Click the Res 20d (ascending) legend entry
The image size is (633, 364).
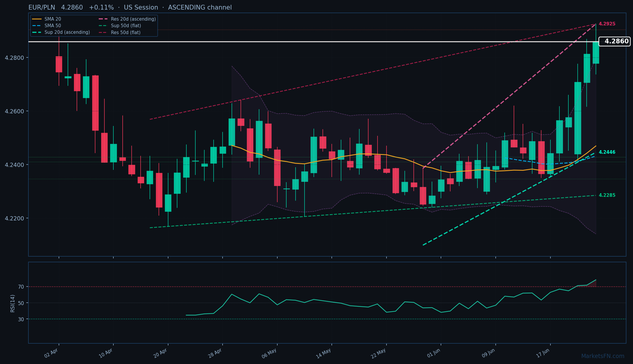127,19
